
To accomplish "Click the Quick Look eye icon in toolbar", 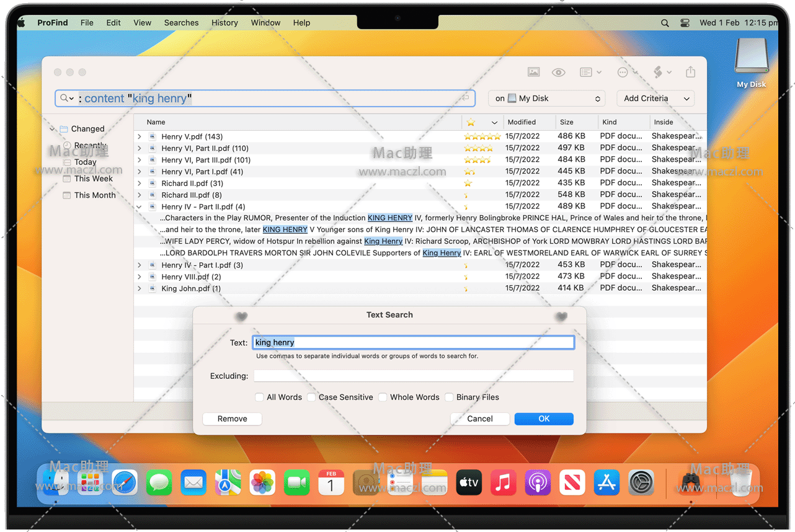I will click(x=559, y=73).
